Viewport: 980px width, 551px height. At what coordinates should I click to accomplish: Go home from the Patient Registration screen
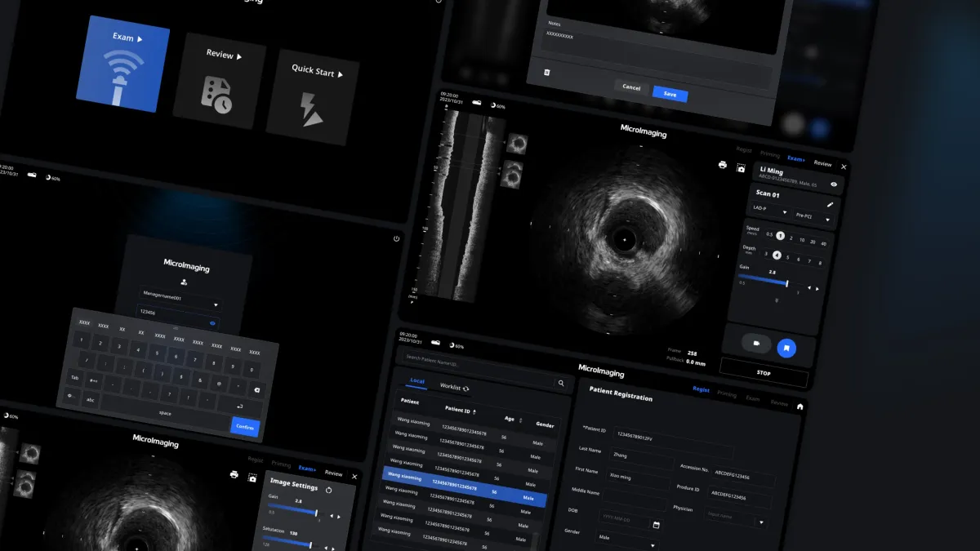pyautogui.click(x=800, y=406)
